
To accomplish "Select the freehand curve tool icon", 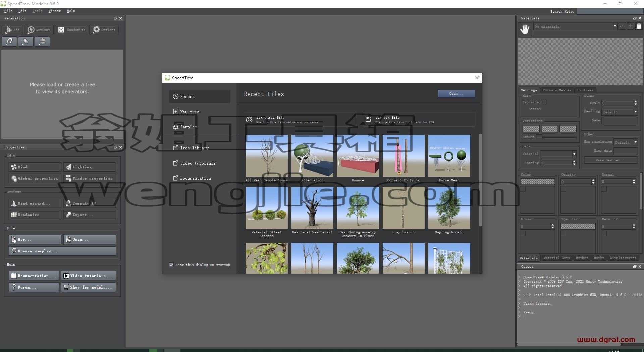I will pyautogui.click(x=9, y=42).
